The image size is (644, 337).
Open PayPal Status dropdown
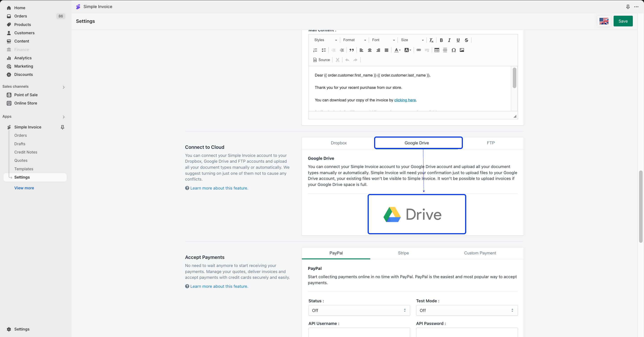coord(359,310)
